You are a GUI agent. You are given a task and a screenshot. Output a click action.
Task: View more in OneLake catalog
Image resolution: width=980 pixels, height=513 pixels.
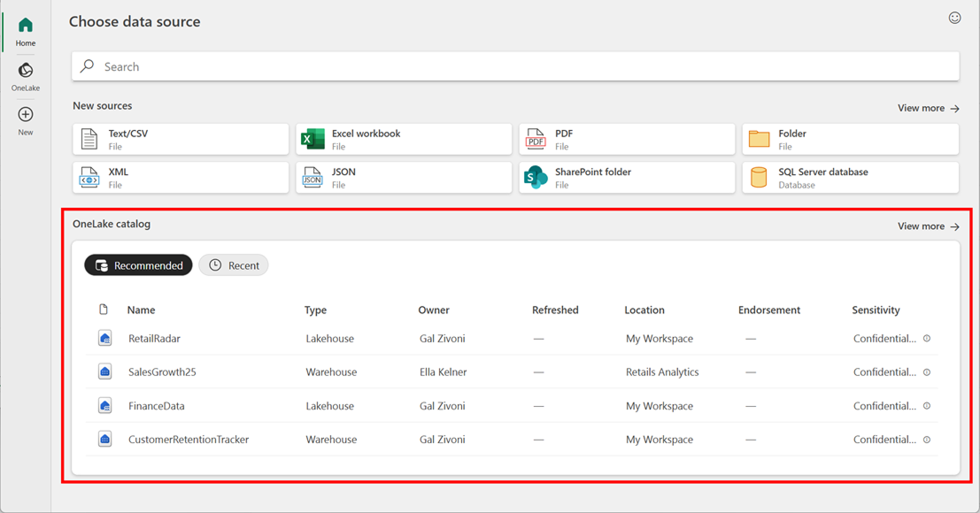tap(928, 226)
